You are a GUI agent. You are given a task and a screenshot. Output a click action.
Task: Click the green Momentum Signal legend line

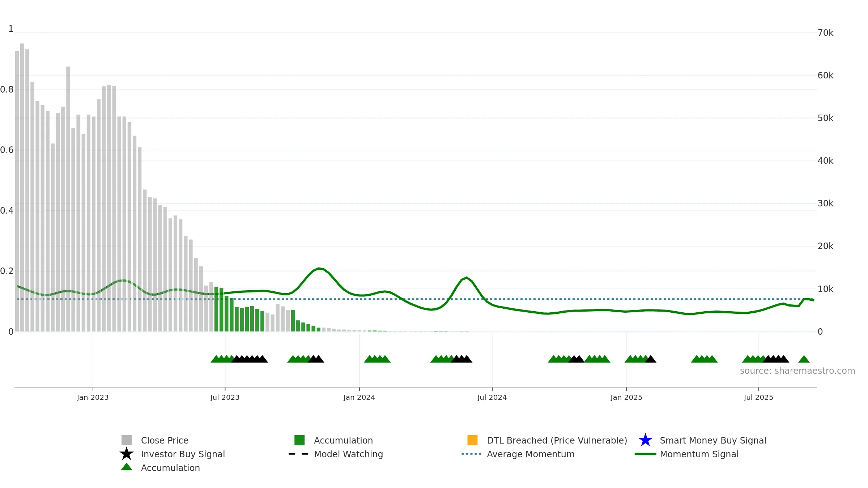(645, 454)
